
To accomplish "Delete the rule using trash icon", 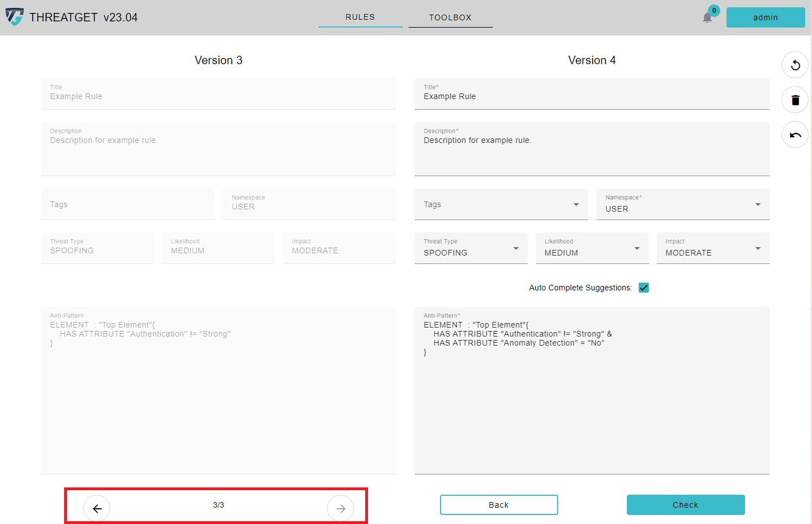I will click(x=795, y=100).
